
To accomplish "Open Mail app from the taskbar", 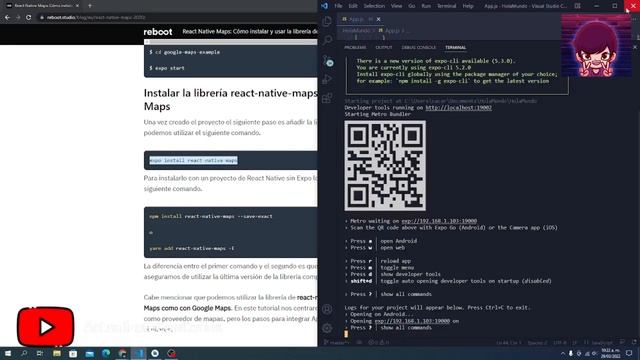I will [x=90, y=353].
